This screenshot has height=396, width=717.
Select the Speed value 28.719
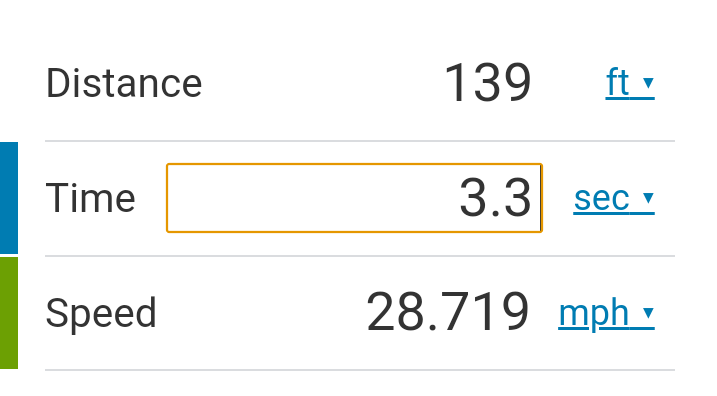(x=448, y=312)
